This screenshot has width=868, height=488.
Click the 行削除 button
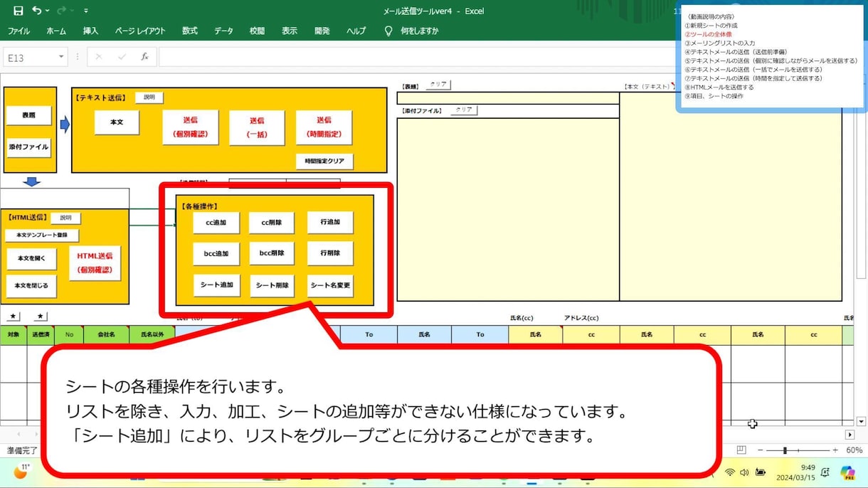[x=330, y=253]
